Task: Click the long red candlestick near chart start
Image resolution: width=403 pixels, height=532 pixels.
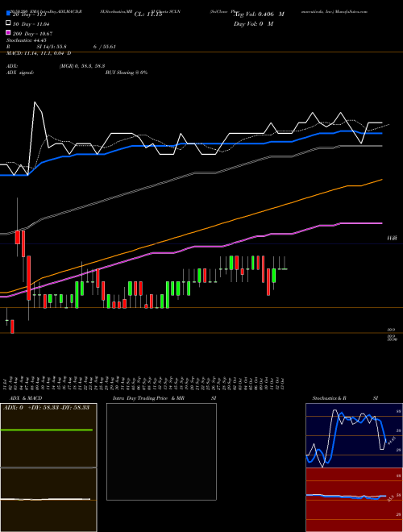Action: click(x=29, y=278)
